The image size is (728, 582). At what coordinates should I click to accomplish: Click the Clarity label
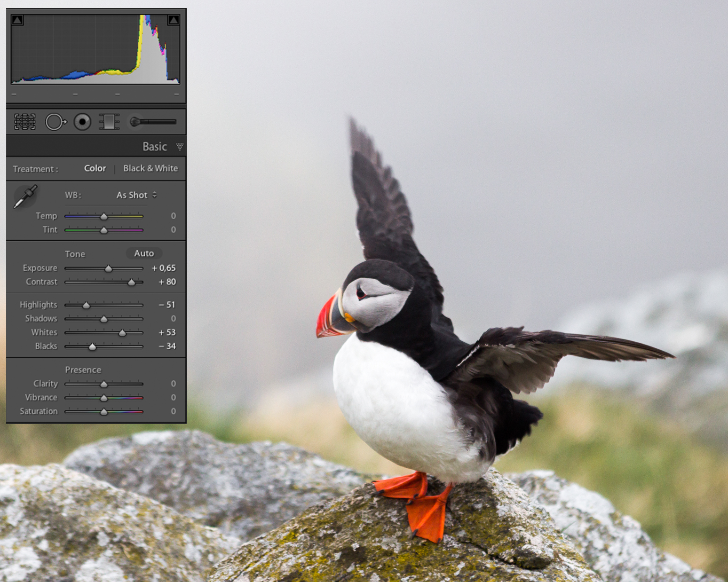[x=46, y=384]
